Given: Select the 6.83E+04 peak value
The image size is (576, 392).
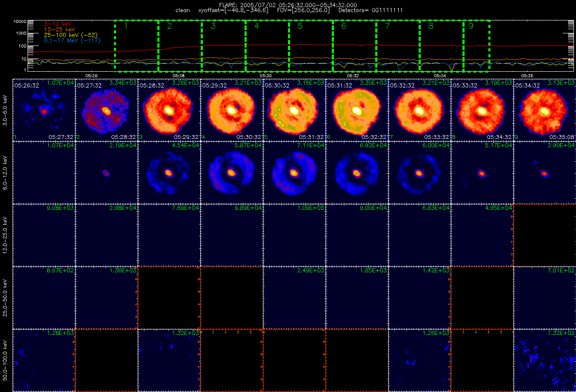Looking at the screenshot, I should point(436,208).
